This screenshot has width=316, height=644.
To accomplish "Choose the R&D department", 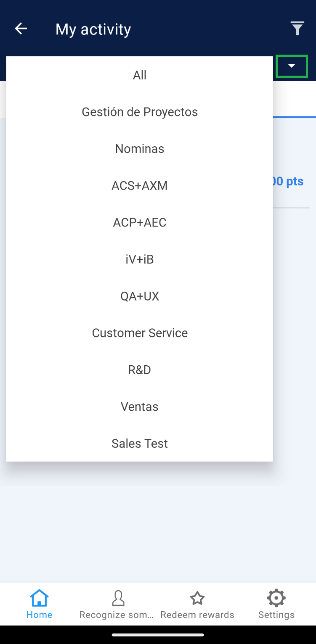I will (x=140, y=370).
